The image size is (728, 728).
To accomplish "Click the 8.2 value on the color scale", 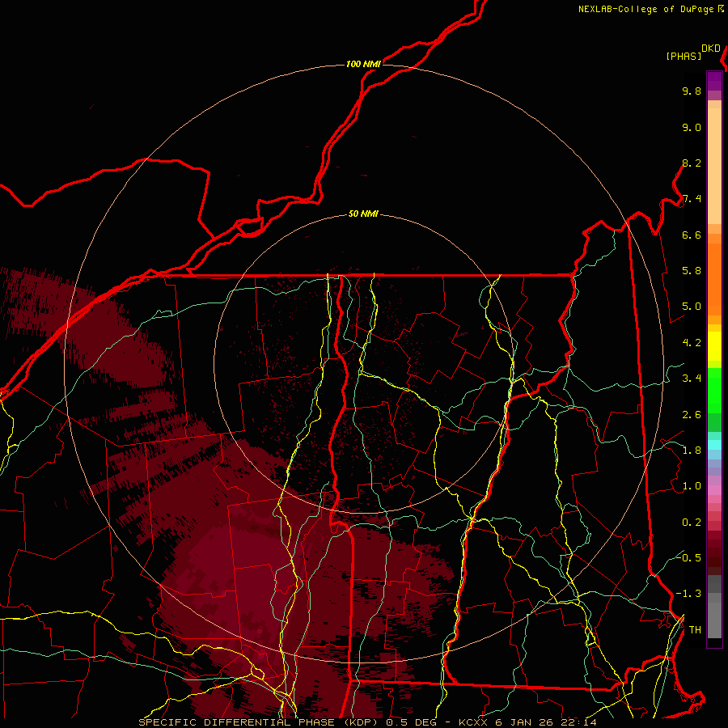I will [x=692, y=163].
